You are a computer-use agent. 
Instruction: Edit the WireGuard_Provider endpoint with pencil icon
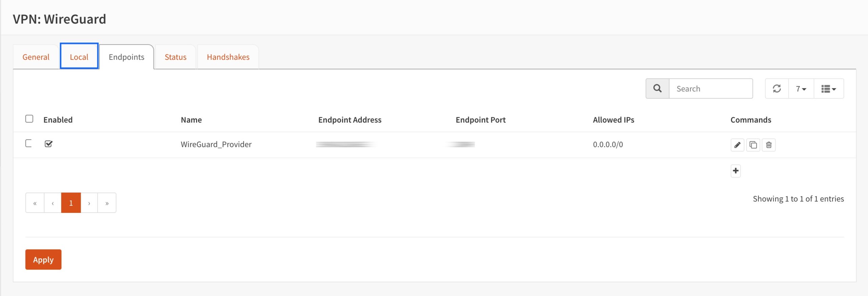pos(737,145)
